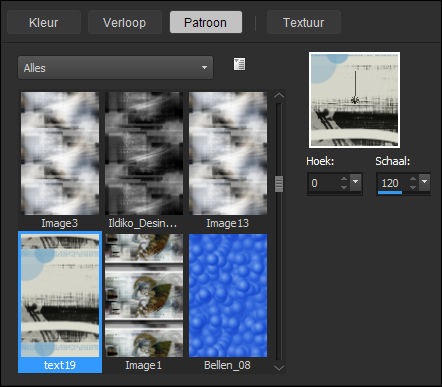The image size is (442, 387).
Task: Select the Image1 pattern thumbnail
Action: coord(144,295)
